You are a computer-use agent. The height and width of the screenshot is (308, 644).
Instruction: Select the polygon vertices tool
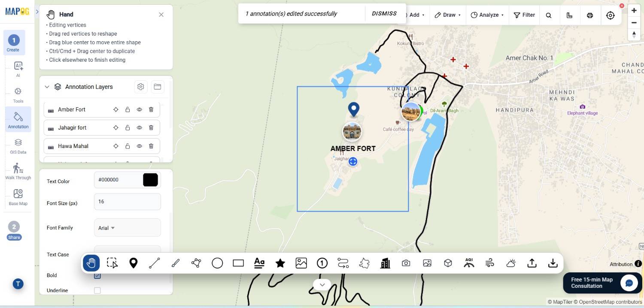click(x=196, y=263)
